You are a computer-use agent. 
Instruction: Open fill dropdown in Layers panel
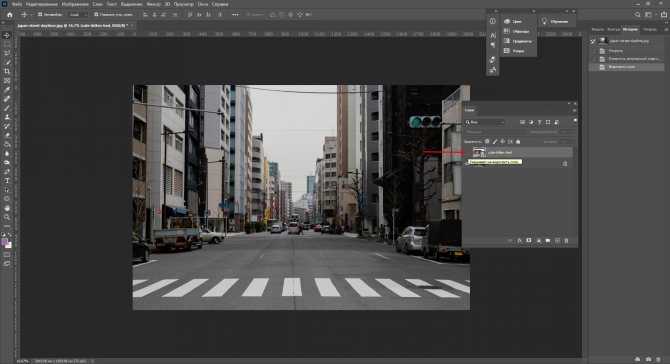click(x=567, y=141)
